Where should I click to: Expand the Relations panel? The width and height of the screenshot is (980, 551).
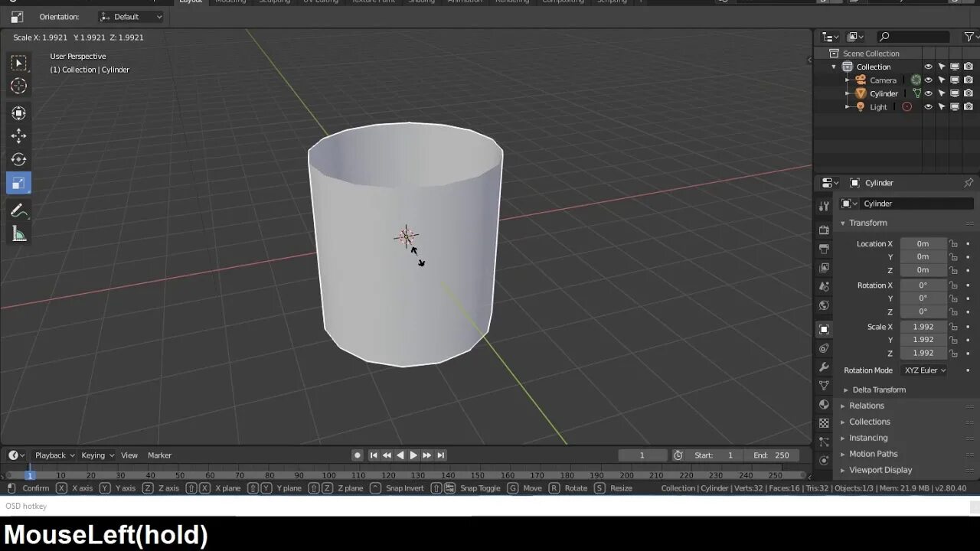pos(866,406)
